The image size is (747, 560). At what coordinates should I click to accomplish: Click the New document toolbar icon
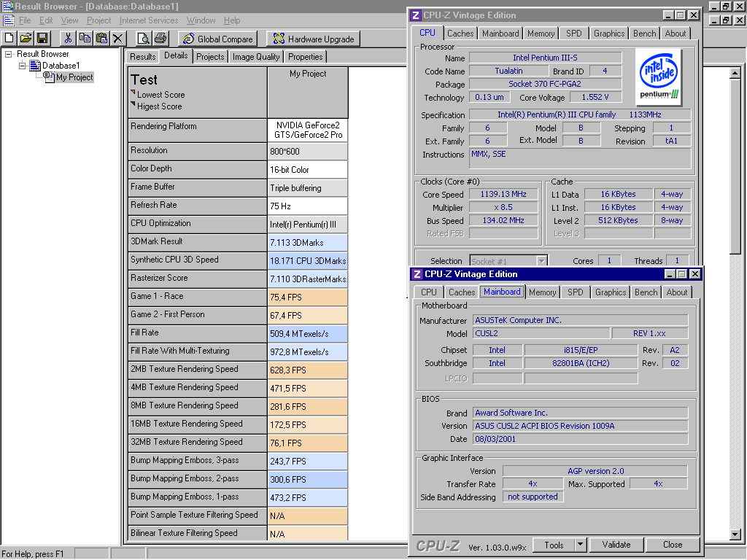[x=9, y=38]
